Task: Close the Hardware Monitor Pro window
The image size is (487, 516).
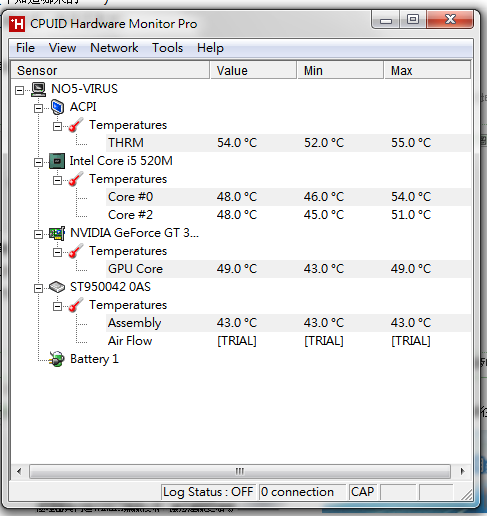Action: click(450, 20)
